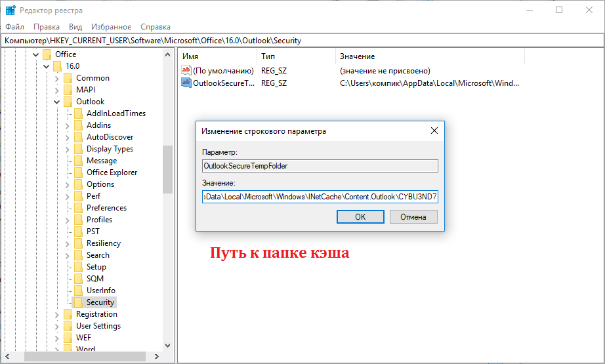This screenshot has width=605, height=364.
Task: Expand the WEF key
Action: [x=56, y=338]
